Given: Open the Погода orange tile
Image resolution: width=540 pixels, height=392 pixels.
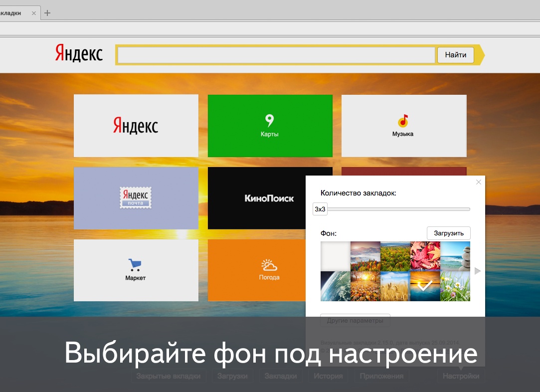Looking at the screenshot, I should click(x=257, y=270).
